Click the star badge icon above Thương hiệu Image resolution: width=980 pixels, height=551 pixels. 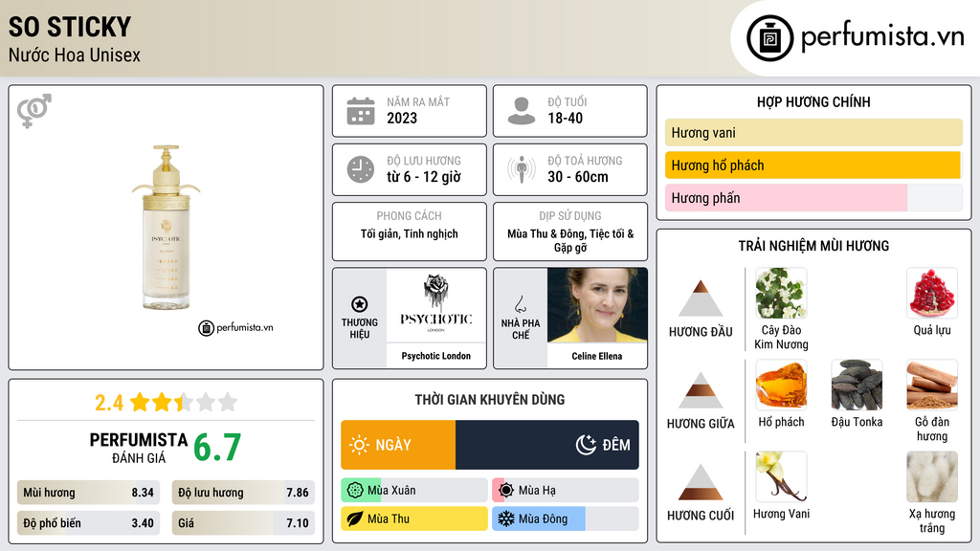point(360,304)
